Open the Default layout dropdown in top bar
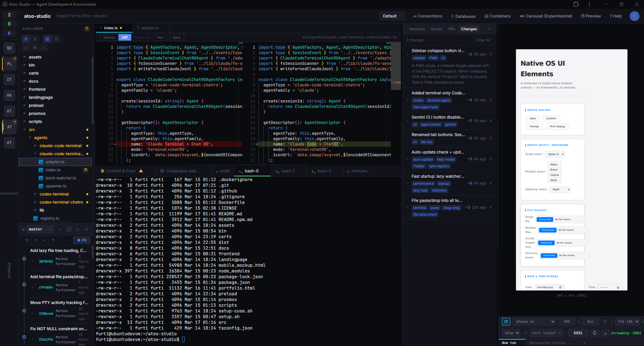This screenshot has height=346, width=644. click(392, 16)
